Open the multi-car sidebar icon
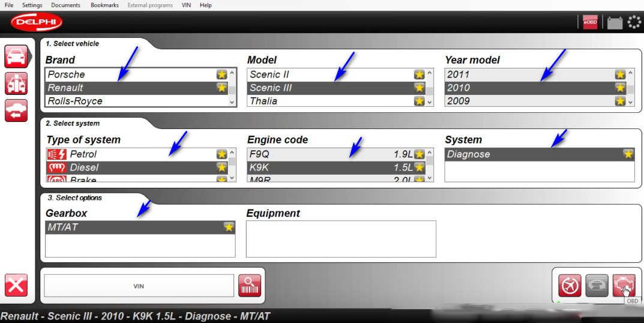 pos(16,83)
